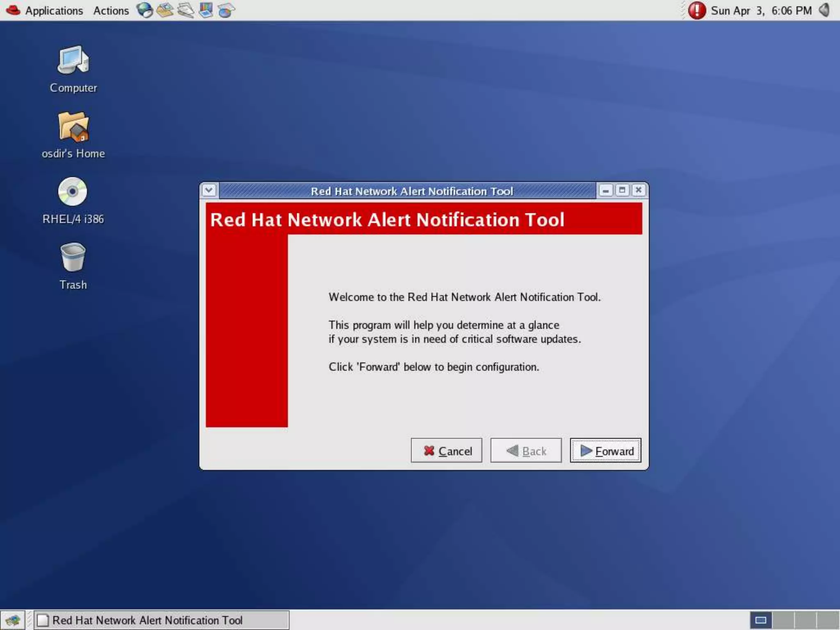Open the Actions menu
840x630 pixels.
pos(111,11)
